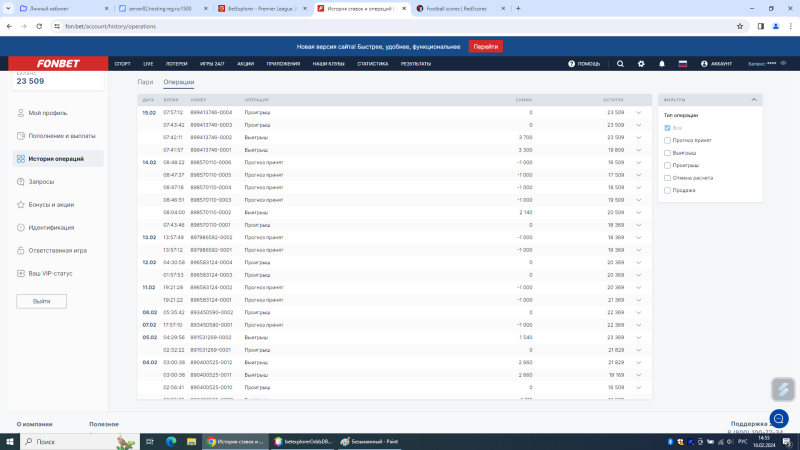Screen dimensions: 800x450
Task: Enable the Прогноз принят filter checkbox
Action: click(x=668, y=140)
